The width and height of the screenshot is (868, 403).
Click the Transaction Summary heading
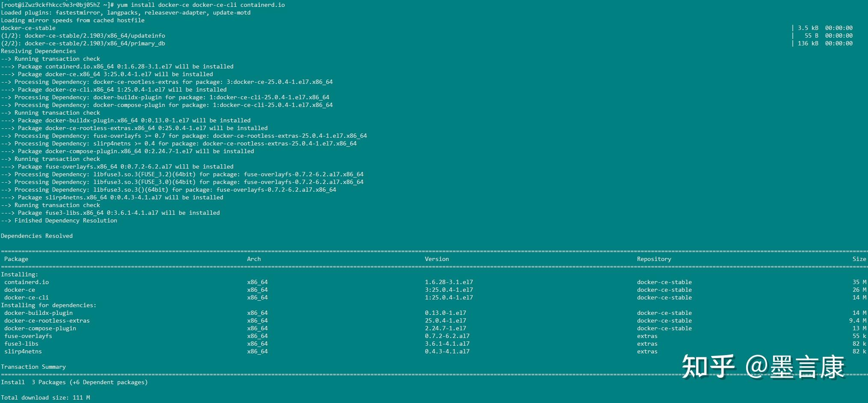tap(33, 367)
